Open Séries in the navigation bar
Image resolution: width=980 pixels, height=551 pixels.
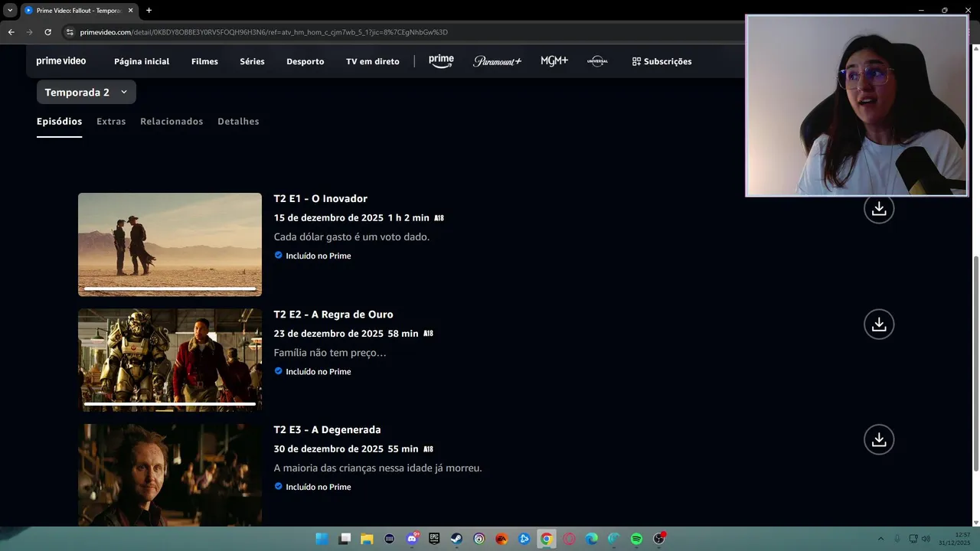click(x=252, y=61)
